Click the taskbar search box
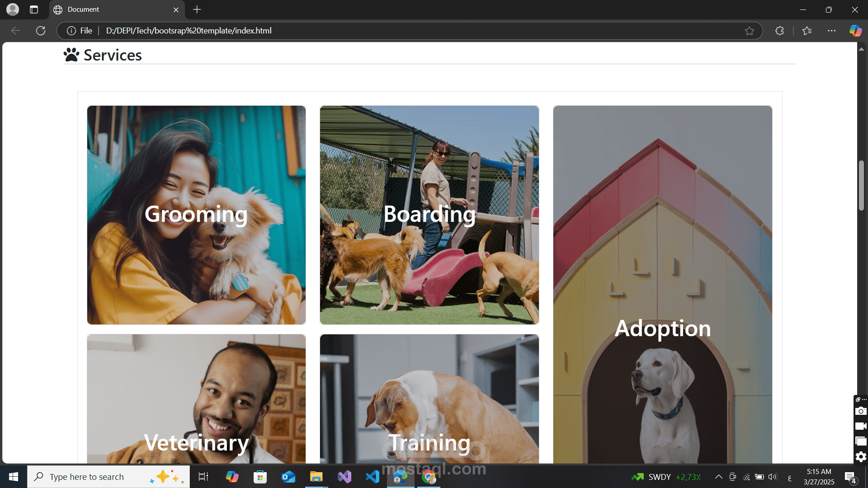868x488 pixels. [x=108, y=477]
